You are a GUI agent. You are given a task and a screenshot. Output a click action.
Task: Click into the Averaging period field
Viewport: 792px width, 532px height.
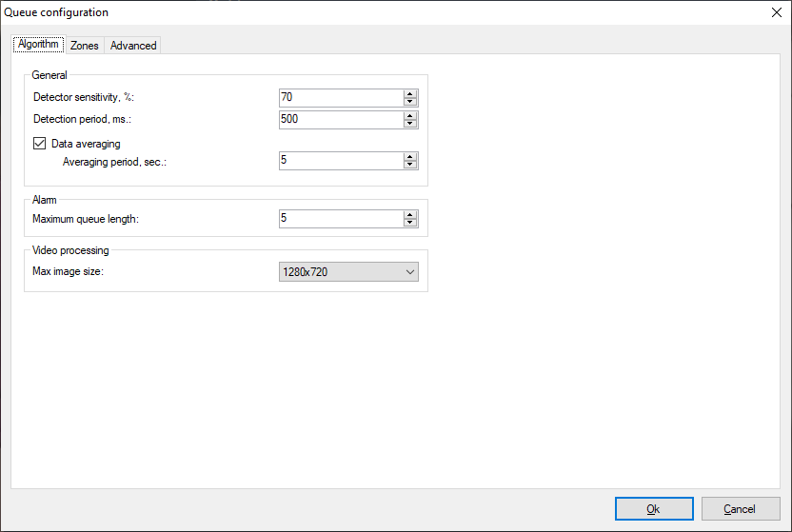click(339, 161)
